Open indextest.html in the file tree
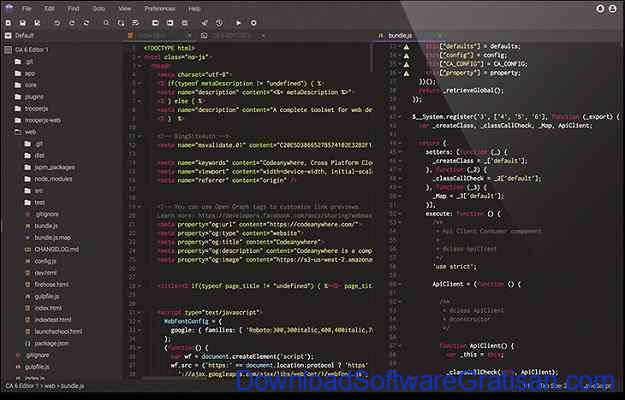Image resolution: width=625 pixels, height=400 pixels. (x=48, y=320)
